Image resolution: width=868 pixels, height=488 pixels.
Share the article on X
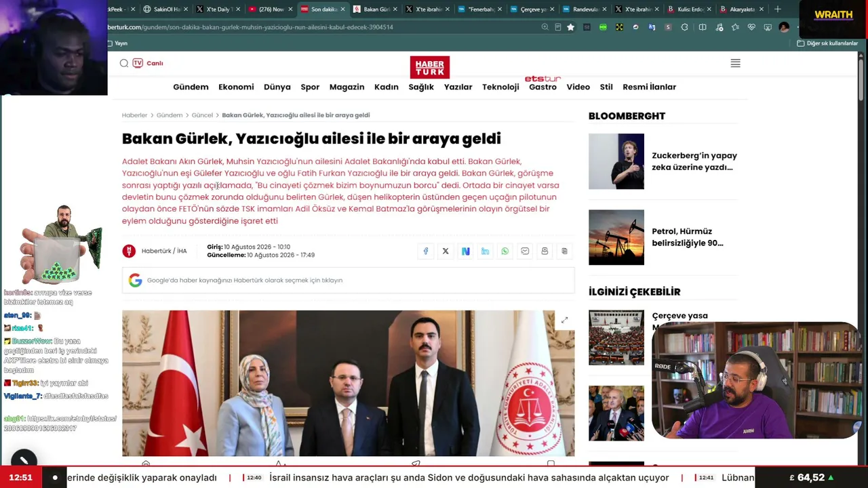click(446, 251)
